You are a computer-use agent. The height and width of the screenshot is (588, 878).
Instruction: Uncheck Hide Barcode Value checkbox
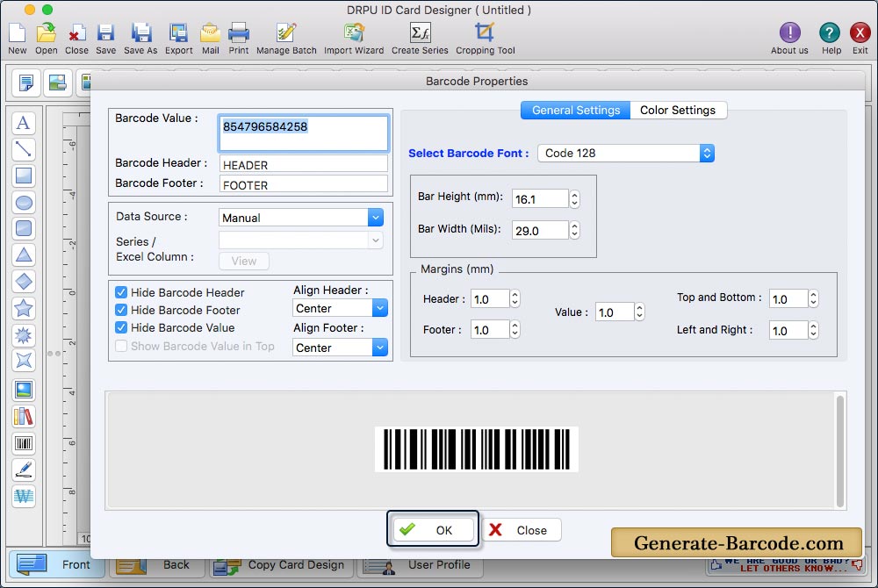(121, 327)
